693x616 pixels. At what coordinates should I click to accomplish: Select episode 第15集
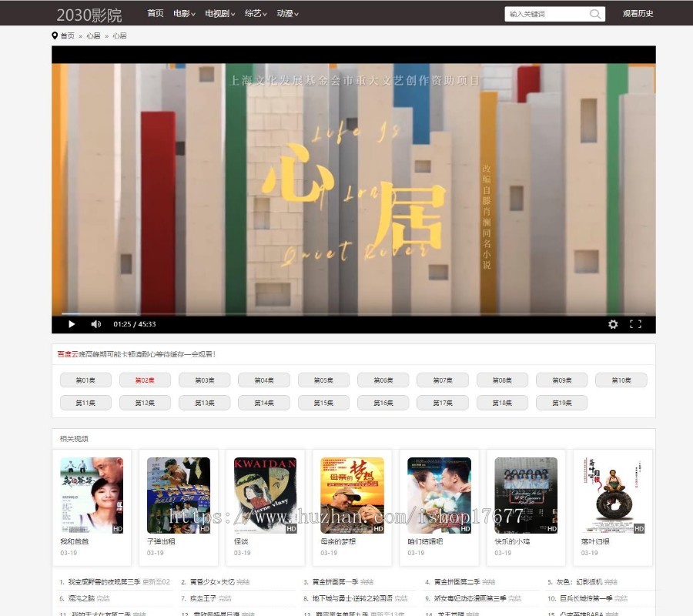pyautogui.click(x=323, y=403)
